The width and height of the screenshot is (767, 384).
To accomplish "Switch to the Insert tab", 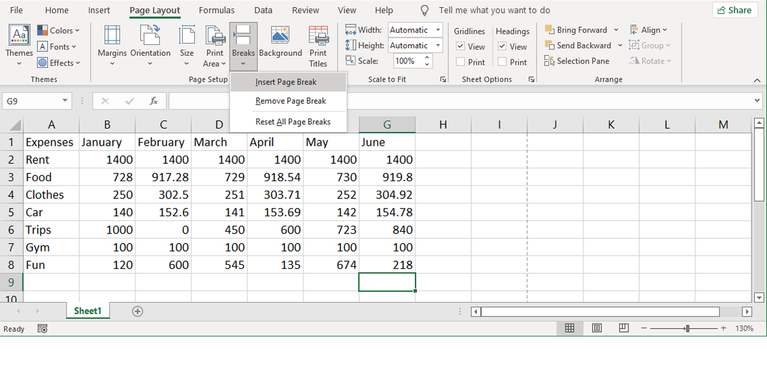I will pos(99,10).
